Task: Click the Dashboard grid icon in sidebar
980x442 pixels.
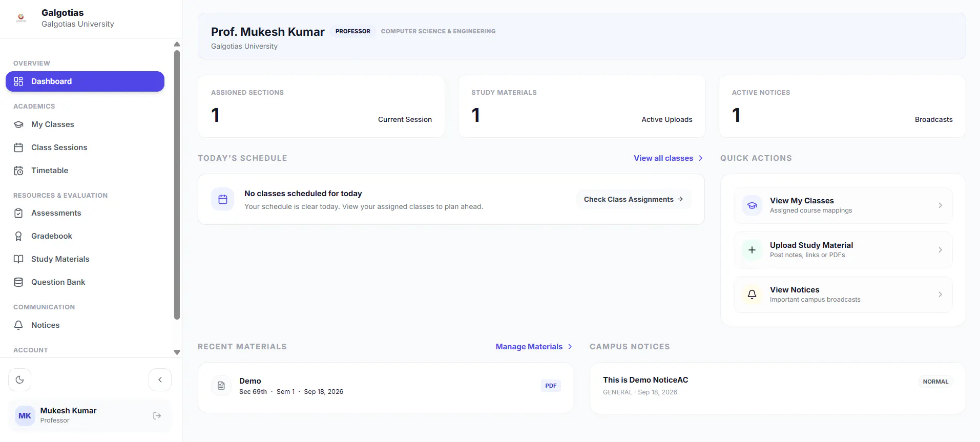Action: pos(18,81)
